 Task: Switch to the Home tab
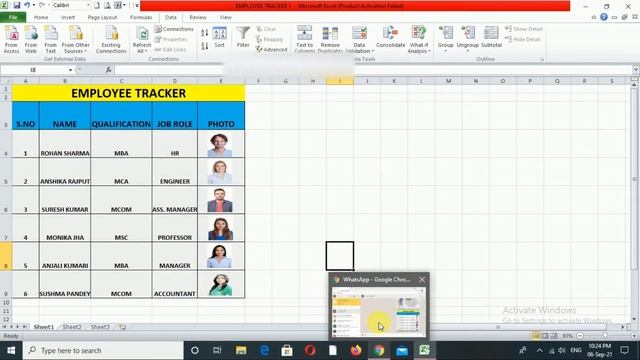(41, 17)
